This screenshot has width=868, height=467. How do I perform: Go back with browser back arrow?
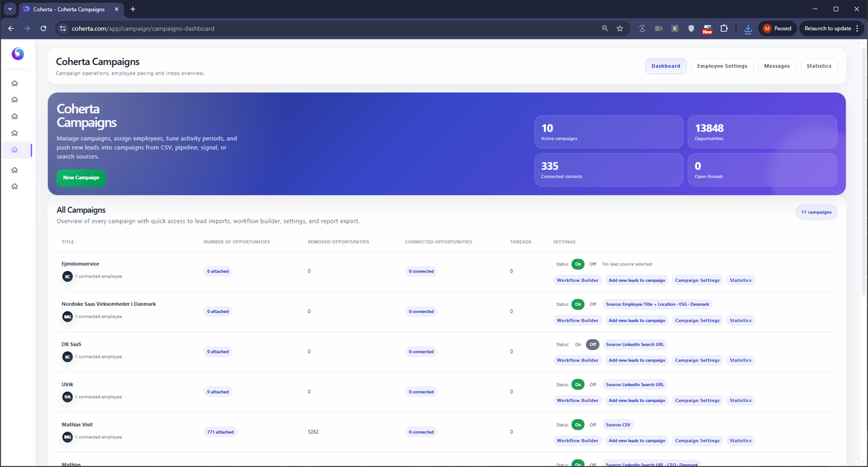click(11, 28)
